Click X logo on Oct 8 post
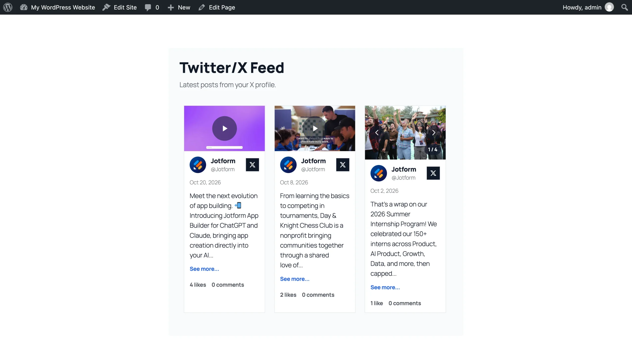Image resolution: width=632 pixels, height=364 pixels. 342,164
